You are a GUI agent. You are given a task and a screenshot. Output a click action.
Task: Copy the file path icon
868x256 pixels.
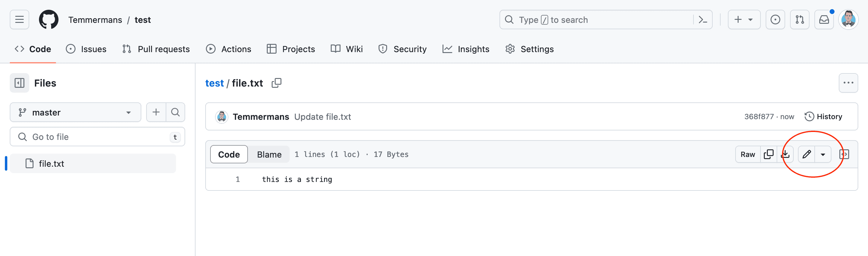tap(276, 83)
